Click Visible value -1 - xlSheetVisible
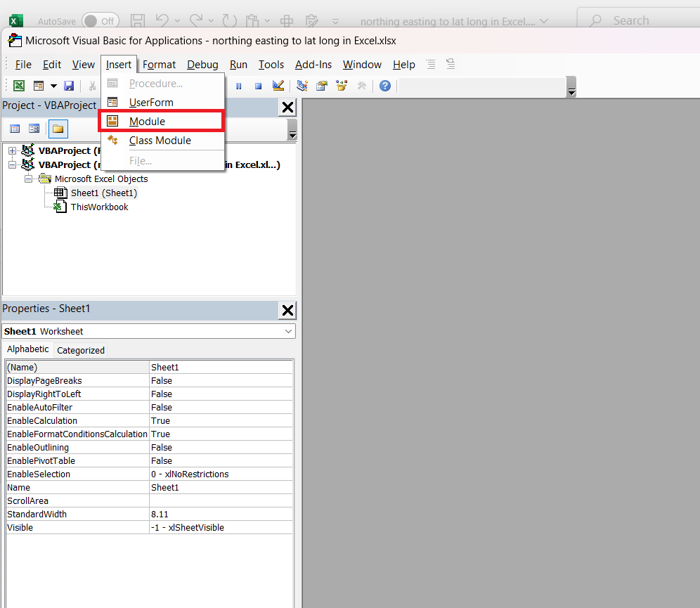 click(221, 528)
